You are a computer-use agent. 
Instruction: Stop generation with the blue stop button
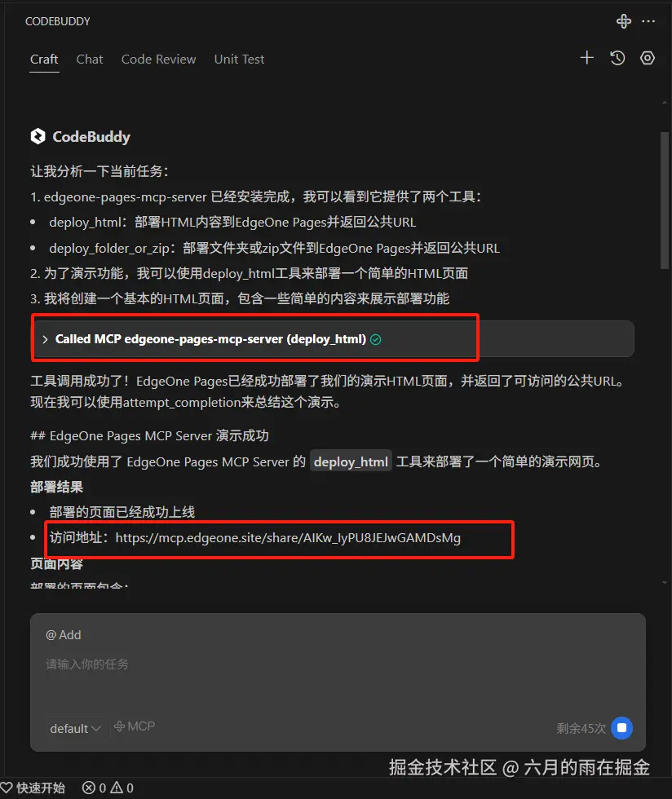click(x=621, y=727)
